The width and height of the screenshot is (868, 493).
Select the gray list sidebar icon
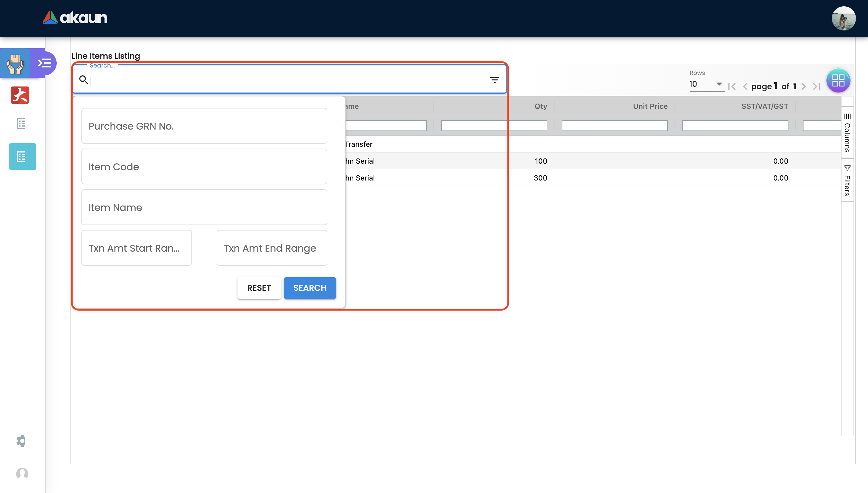21,124
